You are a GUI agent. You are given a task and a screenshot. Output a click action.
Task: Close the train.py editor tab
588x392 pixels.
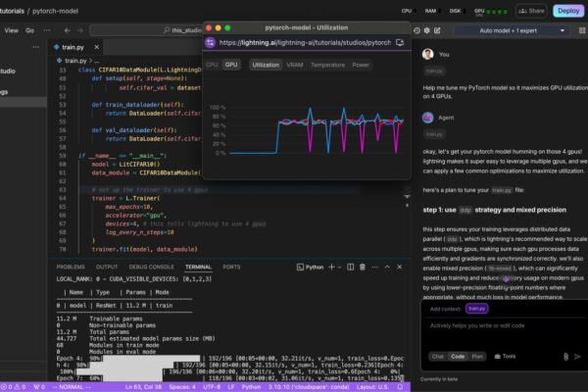(x=97, y=47)
